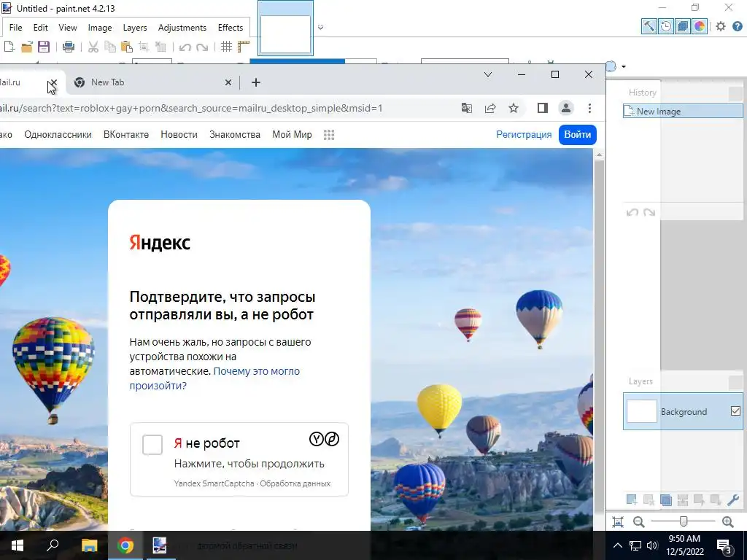Viewport: 747px width, 560px height.
Task: Open paint.net Help question mark
Action: tap(737, 26)
